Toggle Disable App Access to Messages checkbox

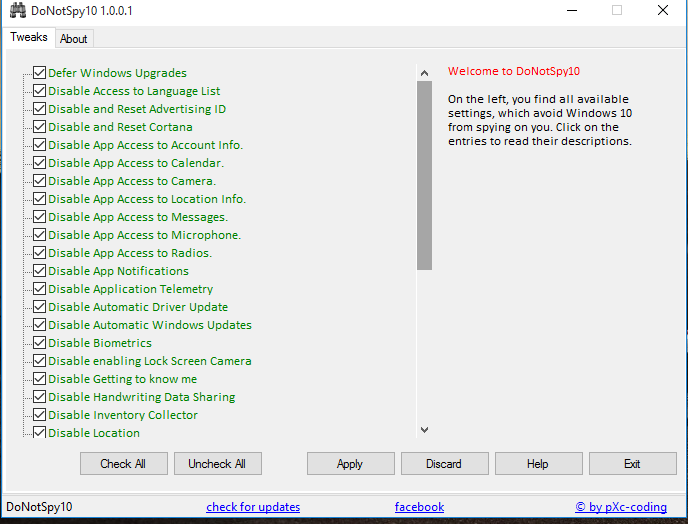39,216
